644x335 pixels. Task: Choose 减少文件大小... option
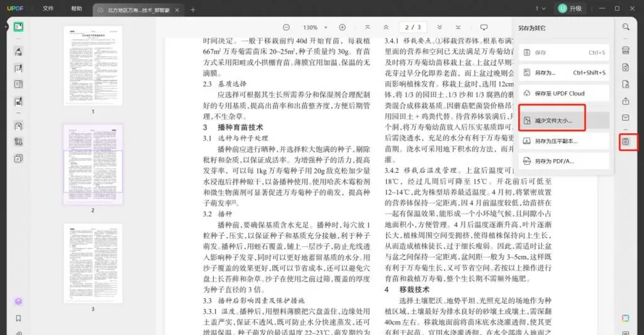pos(563,121)
